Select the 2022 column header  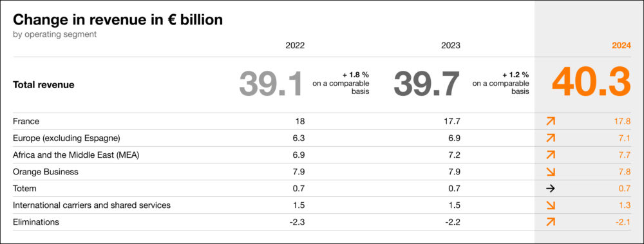tap(295, 46)
